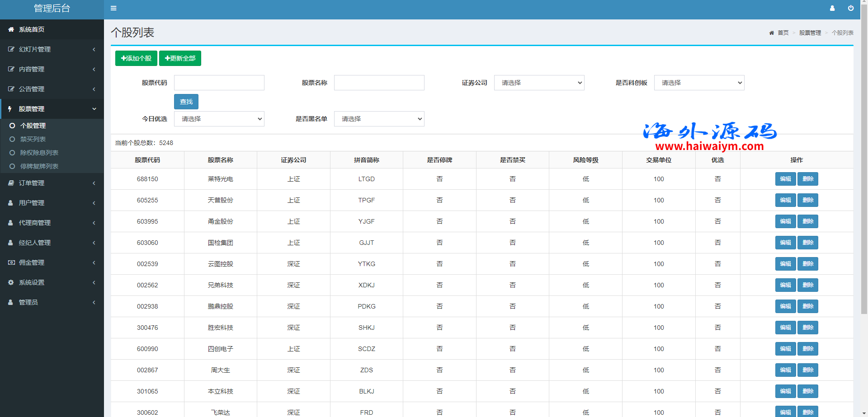Click the power logout icon
Image resolution: width=868 pixels, height=417 pixels.
tap(851, 8)
